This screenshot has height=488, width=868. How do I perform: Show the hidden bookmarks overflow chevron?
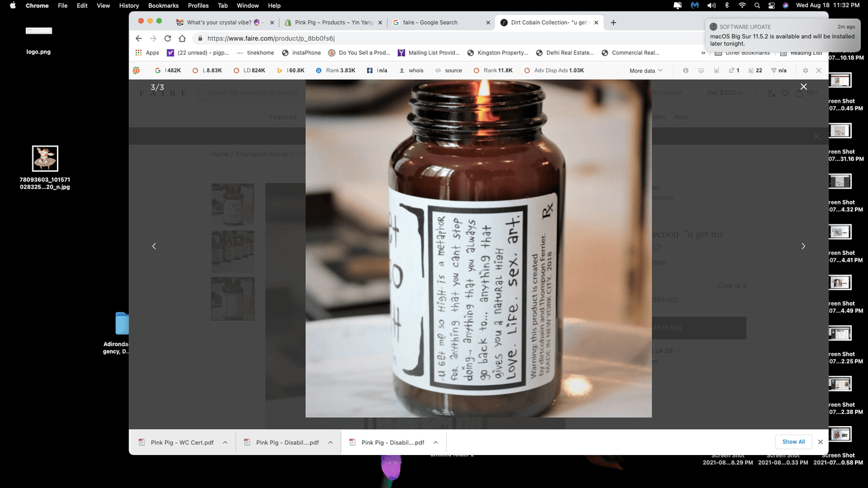[x=703, y=53]
